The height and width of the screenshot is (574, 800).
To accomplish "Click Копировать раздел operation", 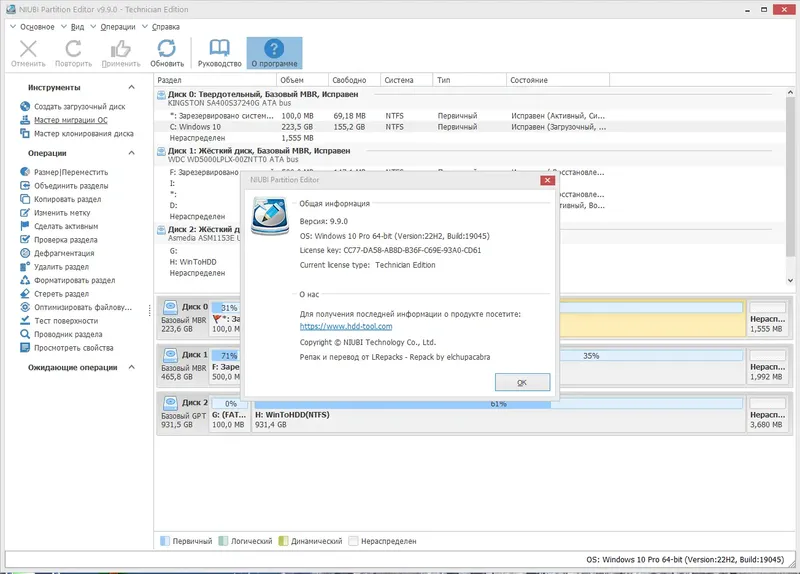I will click(x=61, y=199).
